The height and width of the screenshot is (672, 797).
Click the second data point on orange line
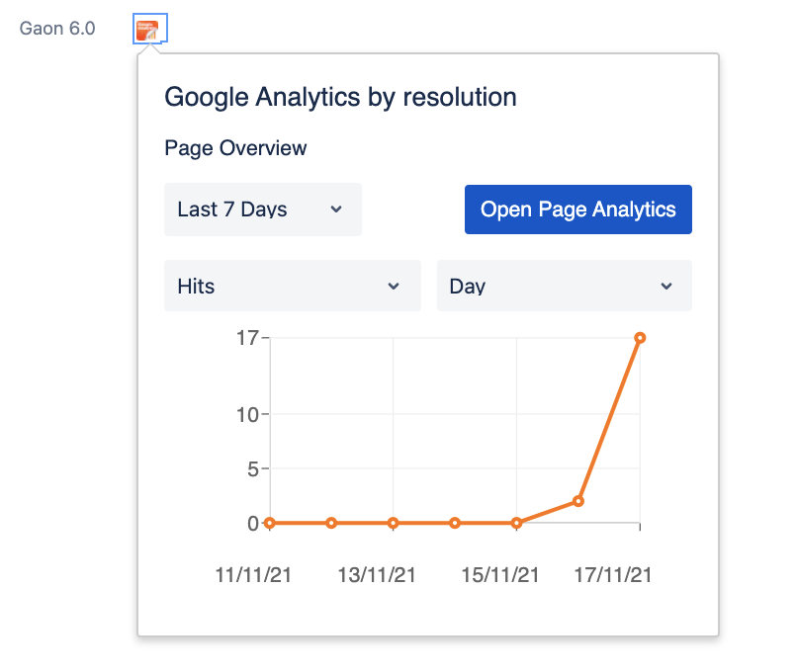(x=331, y=523)
